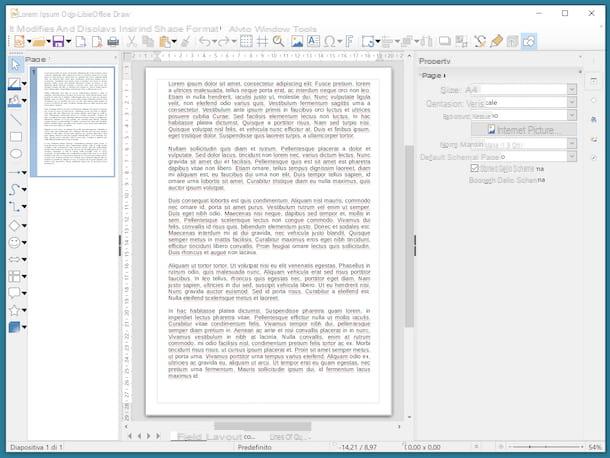610x458 pixels.
Task: Collapse the Page section in sidebar
Action: pyautogui.click(x=433, y=75)
